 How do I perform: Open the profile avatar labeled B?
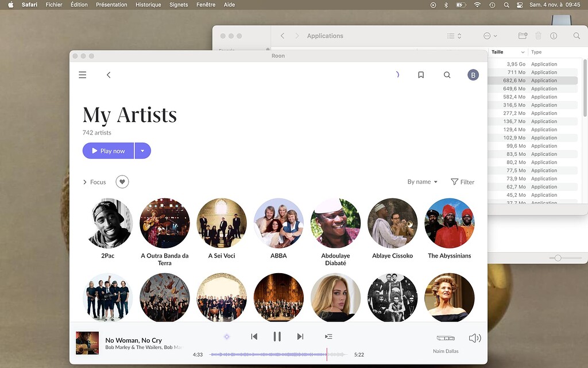(473, 75)
